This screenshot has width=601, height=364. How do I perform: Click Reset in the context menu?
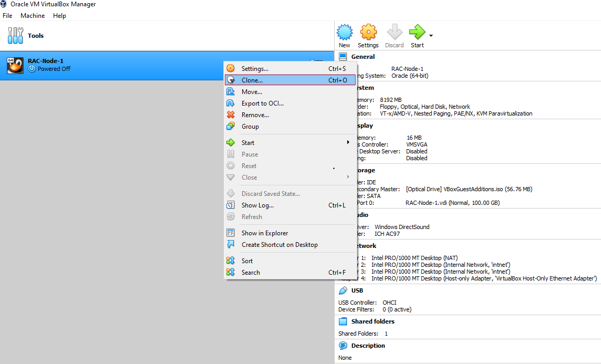pos(290,166)
